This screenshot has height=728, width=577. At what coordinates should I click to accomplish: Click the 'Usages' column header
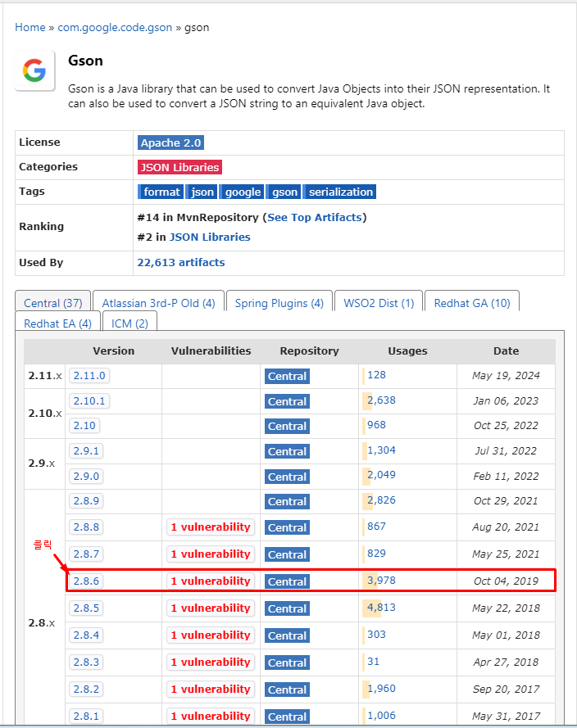pos(407,351)
